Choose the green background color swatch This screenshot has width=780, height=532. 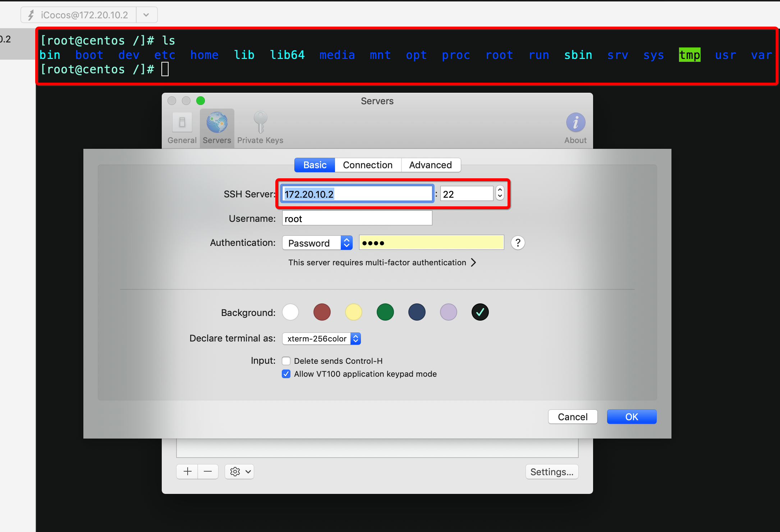pyautogui.click(x=385, y=312)
